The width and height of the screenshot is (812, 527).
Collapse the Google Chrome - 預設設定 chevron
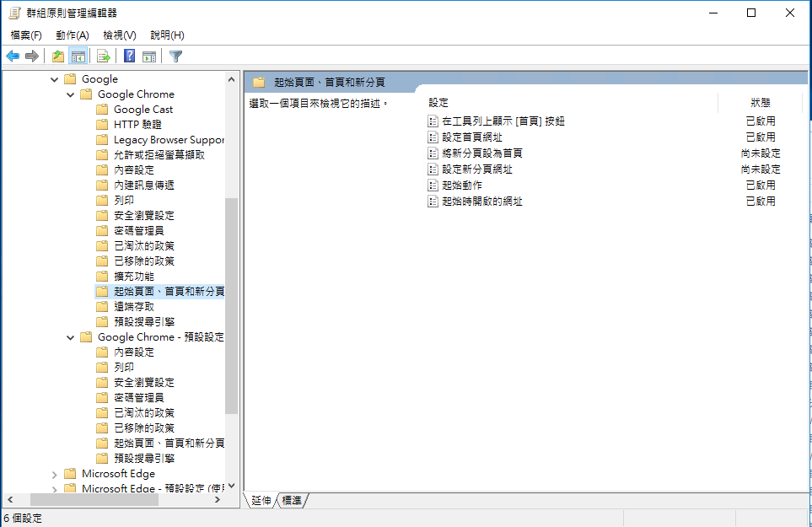click(x=71, y=337)
